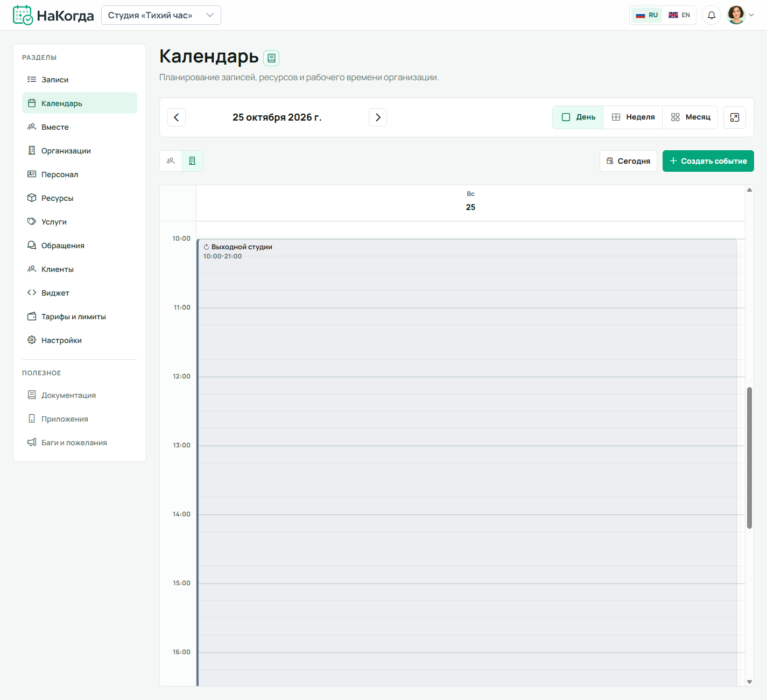Open the calendar info note icon

click(x=271, y=58)
